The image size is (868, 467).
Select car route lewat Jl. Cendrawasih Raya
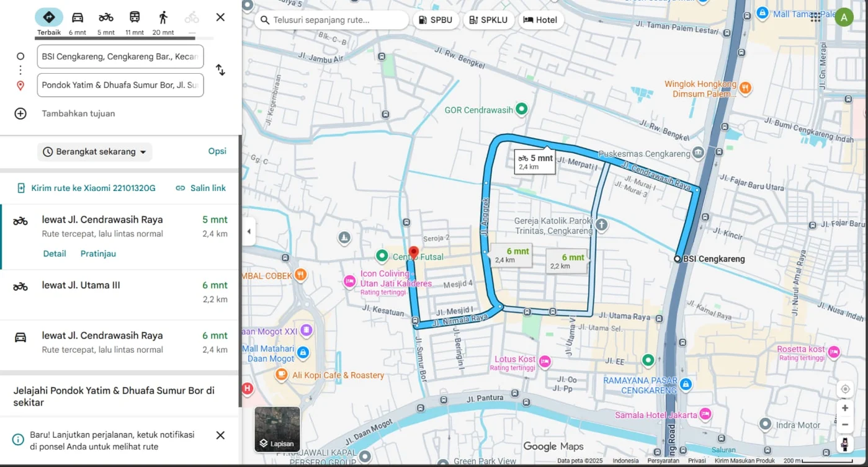tap(120, 345)
